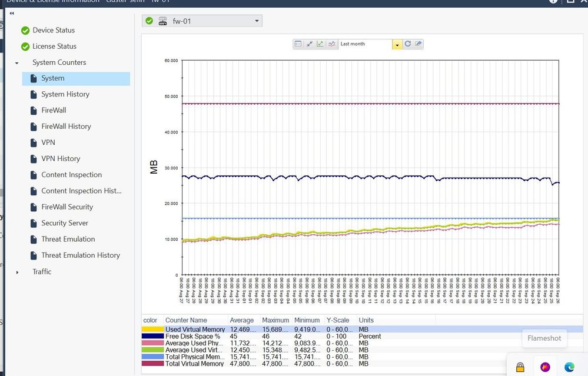Open the fw-01 gateway dropdown
Screen dimensions: 588x376
point(257,21)
